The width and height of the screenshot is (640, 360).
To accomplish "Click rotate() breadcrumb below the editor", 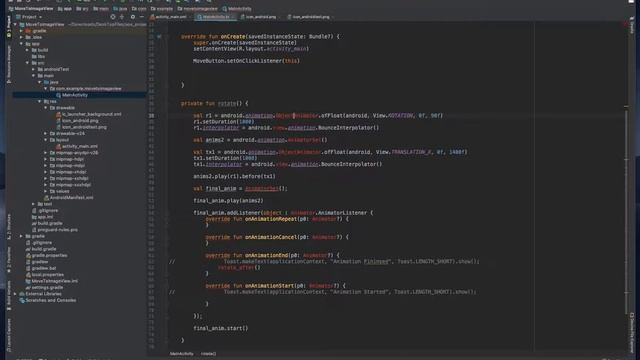I will 209,354.
